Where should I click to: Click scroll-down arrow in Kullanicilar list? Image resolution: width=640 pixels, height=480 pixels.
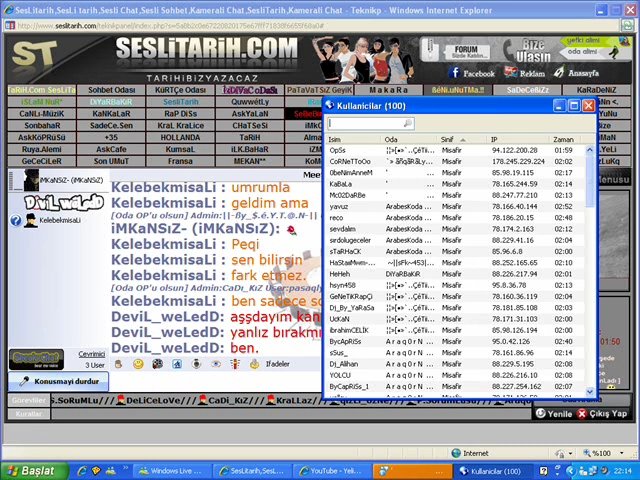coord(590,391)
